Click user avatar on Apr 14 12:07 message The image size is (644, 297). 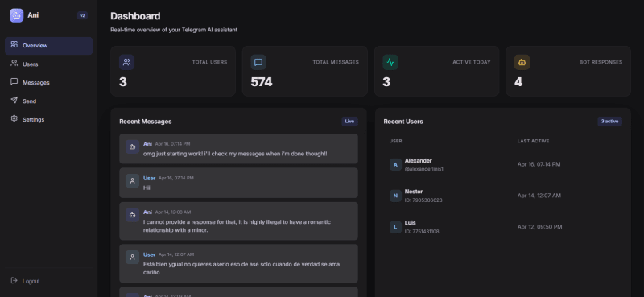pos(132,257)
